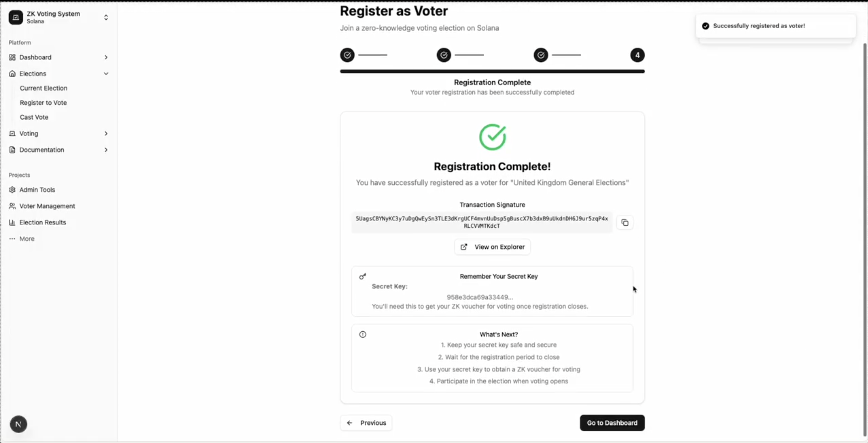The image size is (868, 443).
Task: Click the Election Results chart icon
Action: point(12,223)
